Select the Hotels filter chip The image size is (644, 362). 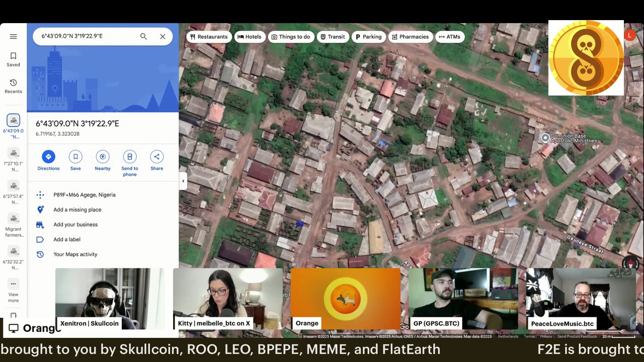[250, 37]
